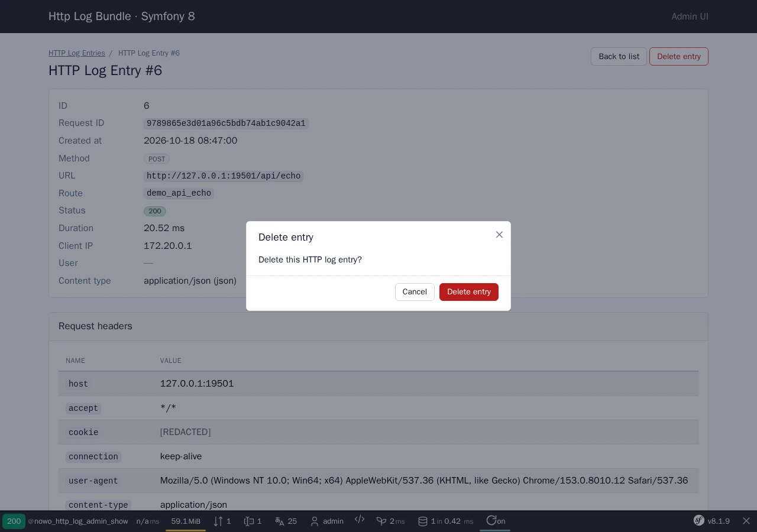This screenshot has height=532, width=757.
Task: Click the HTTP client requests arrows icon
Action: pyautogui.click(x=218, y=521)
